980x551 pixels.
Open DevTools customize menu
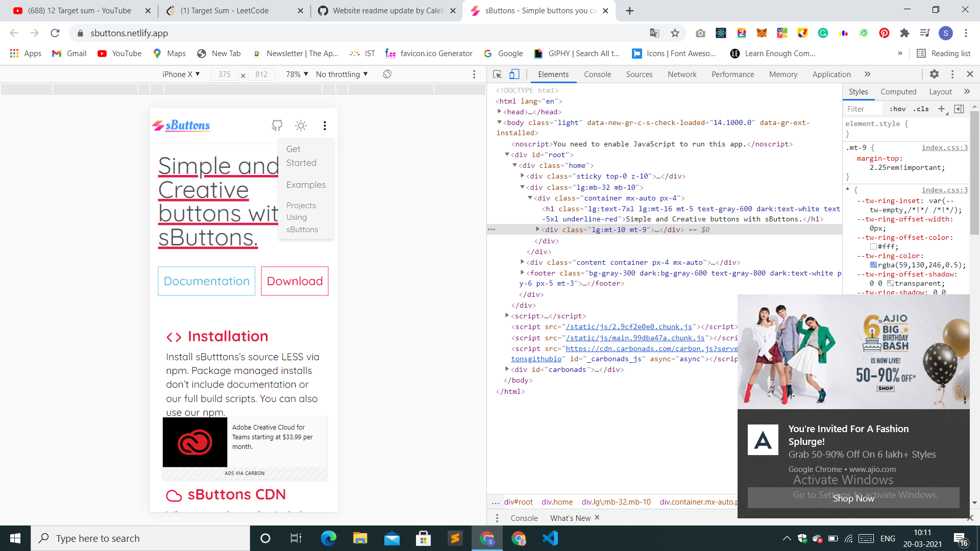coord(952,74)
